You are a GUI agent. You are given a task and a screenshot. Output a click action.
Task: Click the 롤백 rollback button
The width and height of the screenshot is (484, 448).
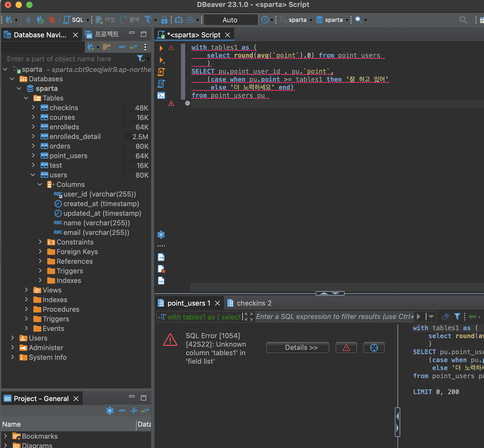point(130,20)
